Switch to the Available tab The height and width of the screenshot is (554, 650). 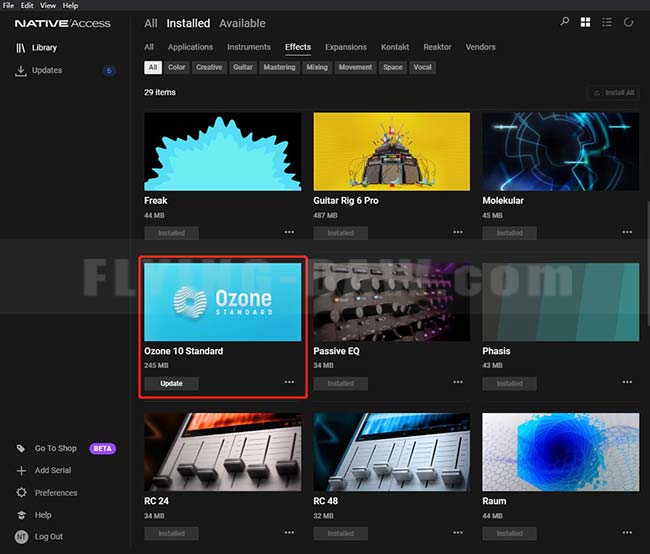[242, 23]
